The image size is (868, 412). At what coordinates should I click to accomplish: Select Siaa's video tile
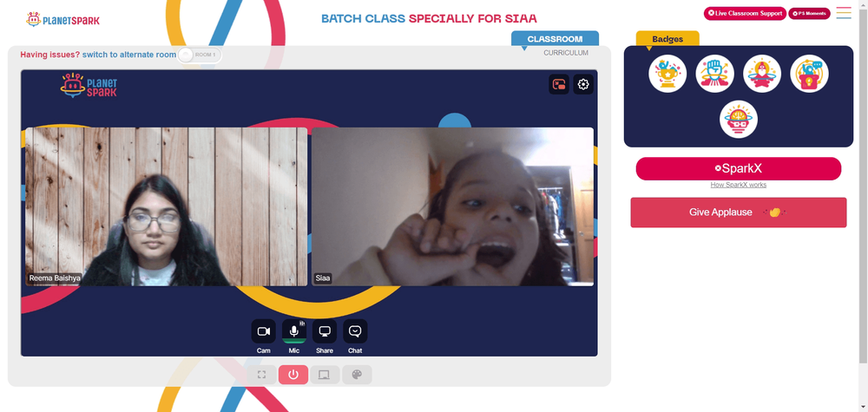pyautogui.click(x=452, y=206)
